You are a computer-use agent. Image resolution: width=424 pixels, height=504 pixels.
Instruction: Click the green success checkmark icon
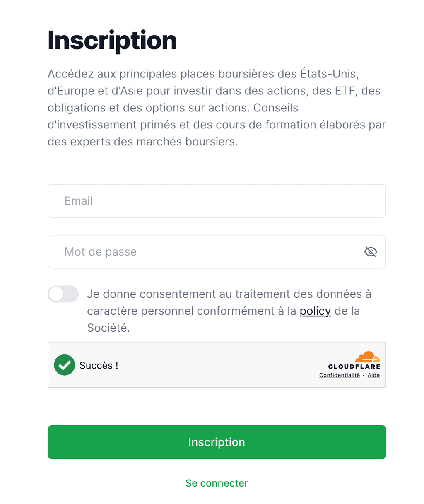(x=65, y=365)
